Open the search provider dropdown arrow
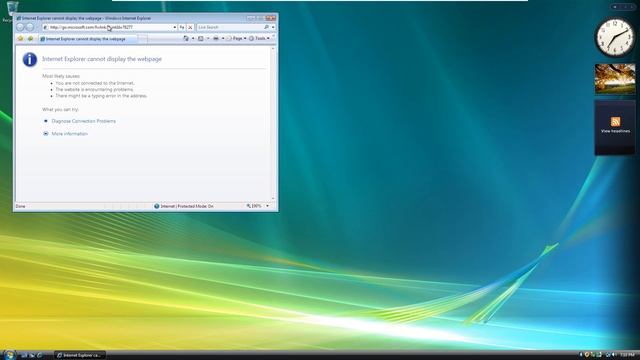This screenshot has height=360, width=640. tap(273, 27)
